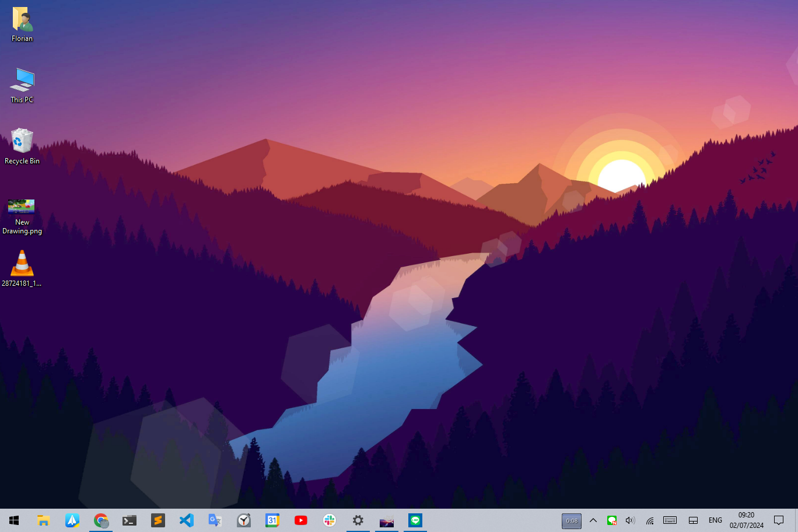Viewport: 798px width, 532px height.
Task: Launch Spark mail app from taskbar
Action: [x=72, y=520]
